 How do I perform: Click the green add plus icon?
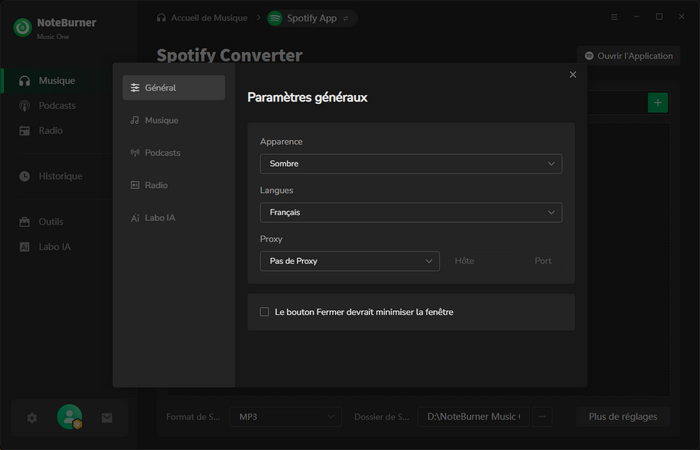pos(657,102)
